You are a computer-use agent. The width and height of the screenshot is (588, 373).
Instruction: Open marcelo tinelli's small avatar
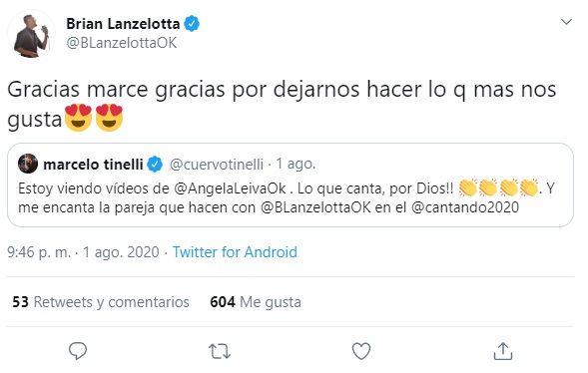[x=28, y=164]
